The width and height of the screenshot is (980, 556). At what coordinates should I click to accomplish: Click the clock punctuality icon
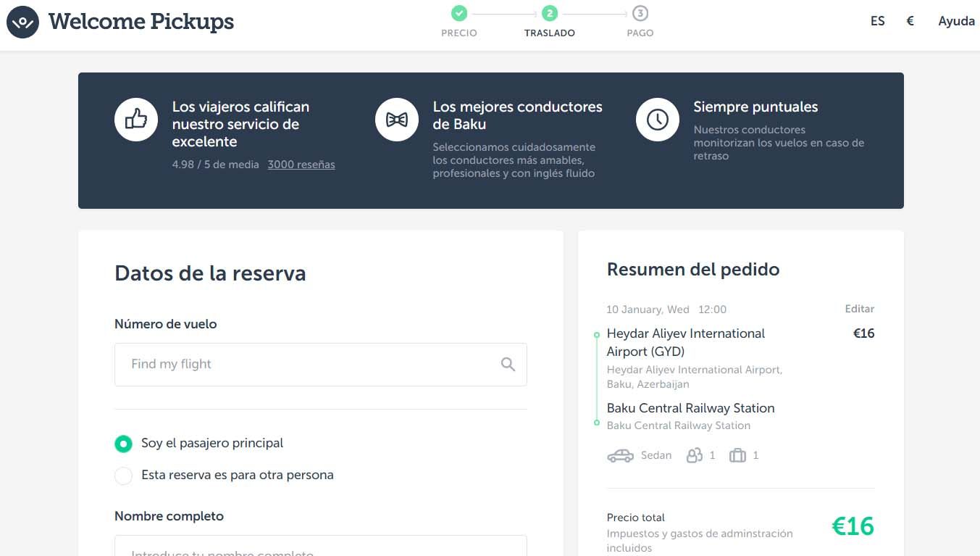pyautogui.click(x=658, y=120)
